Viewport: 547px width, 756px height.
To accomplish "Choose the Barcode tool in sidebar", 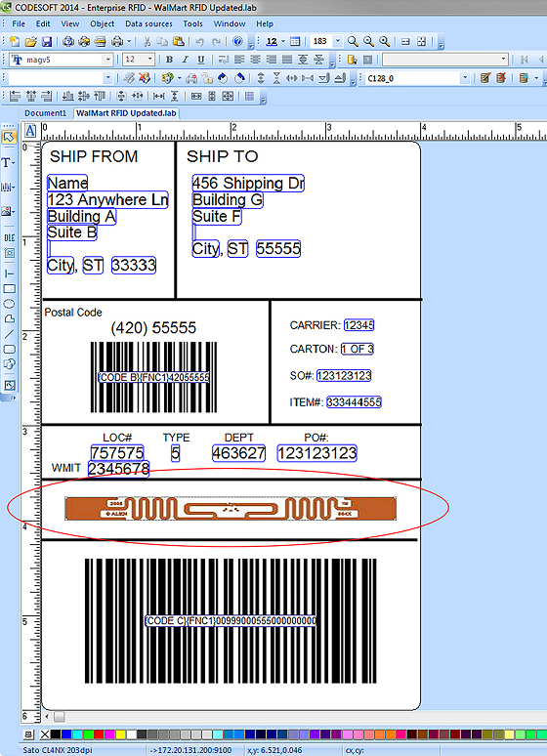I will coord(8,188).
